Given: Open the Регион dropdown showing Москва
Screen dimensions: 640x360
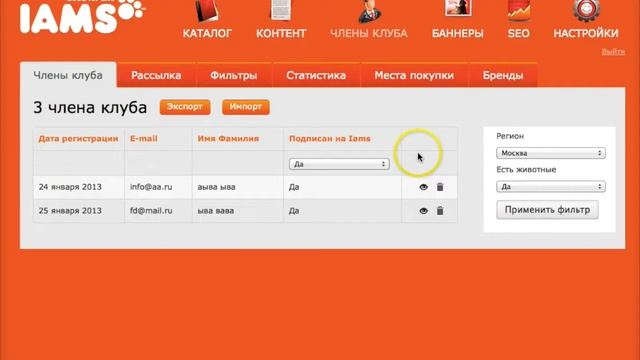Looking at the screenshot, I should 551,153.
